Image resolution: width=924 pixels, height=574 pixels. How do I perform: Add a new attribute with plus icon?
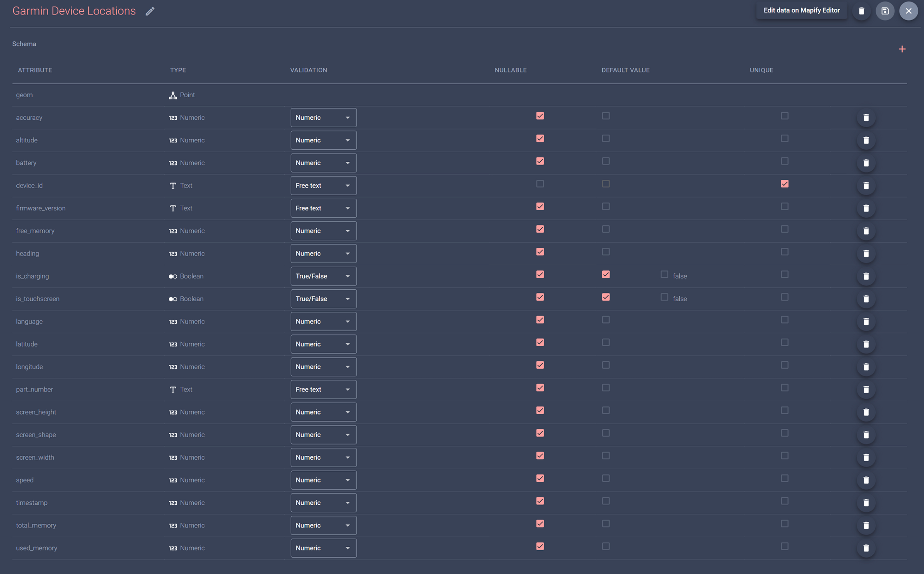tap(902, 49)
